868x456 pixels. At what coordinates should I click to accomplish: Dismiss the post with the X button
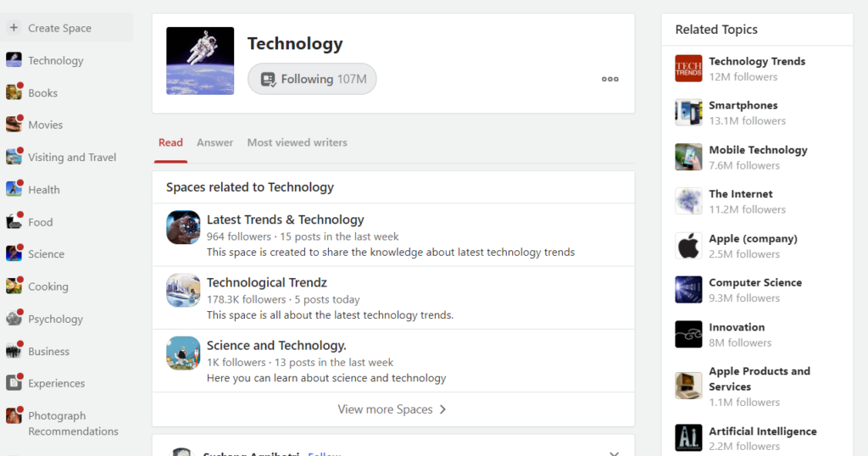615,453
